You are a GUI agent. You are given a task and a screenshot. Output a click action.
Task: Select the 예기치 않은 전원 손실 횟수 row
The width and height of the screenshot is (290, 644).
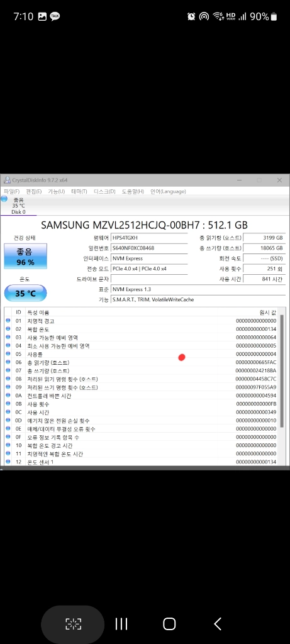[x=142, y=421]
